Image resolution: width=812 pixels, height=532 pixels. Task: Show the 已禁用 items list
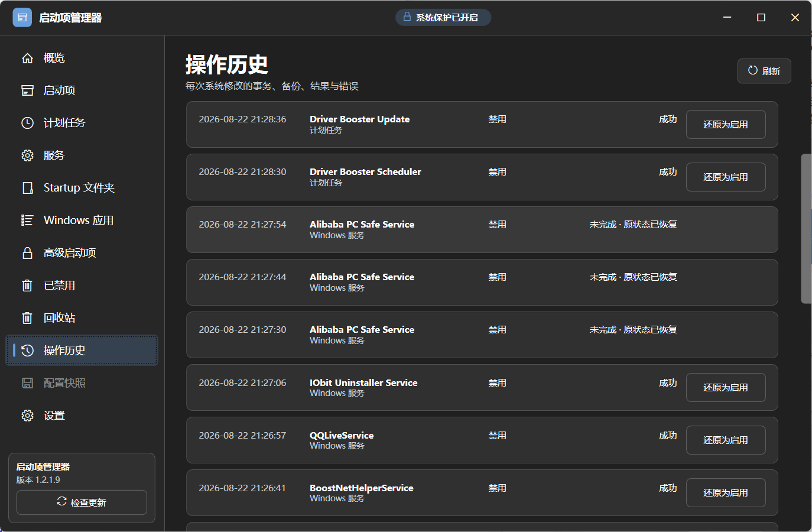click(82, 286)
